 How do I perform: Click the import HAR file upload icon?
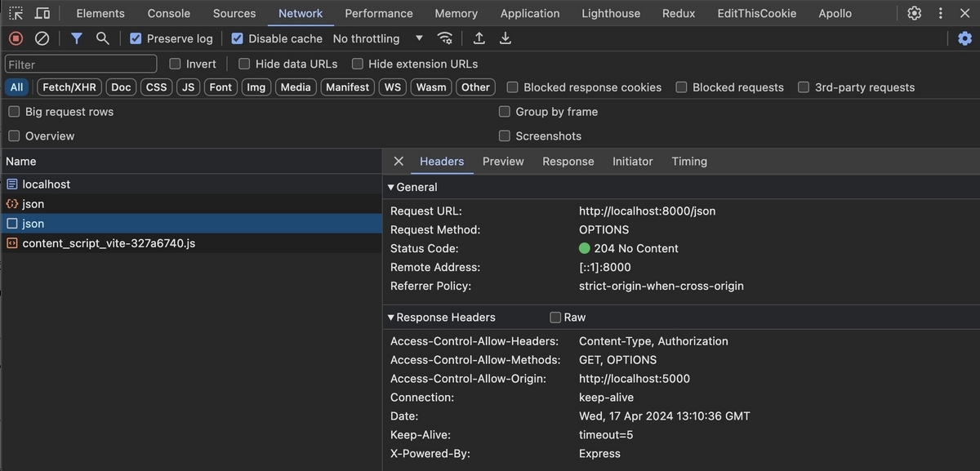[x=479, y=38]
